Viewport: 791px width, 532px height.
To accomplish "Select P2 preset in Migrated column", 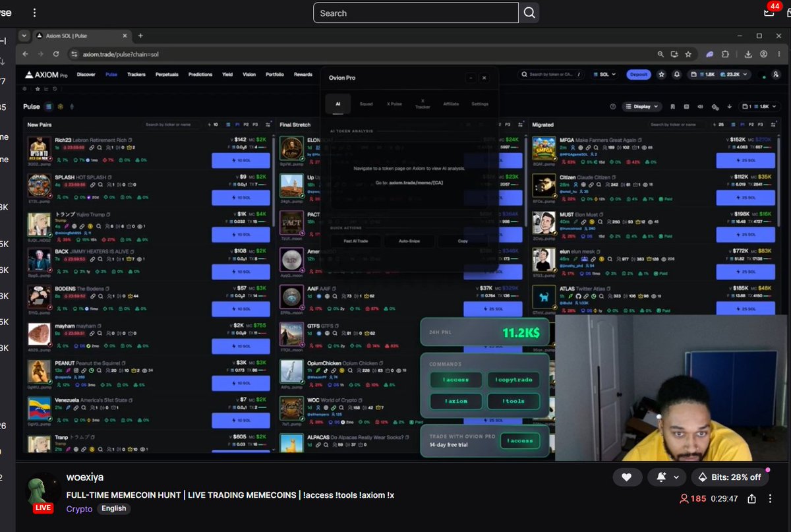I will pyautogui.click(x=751, y=124).
